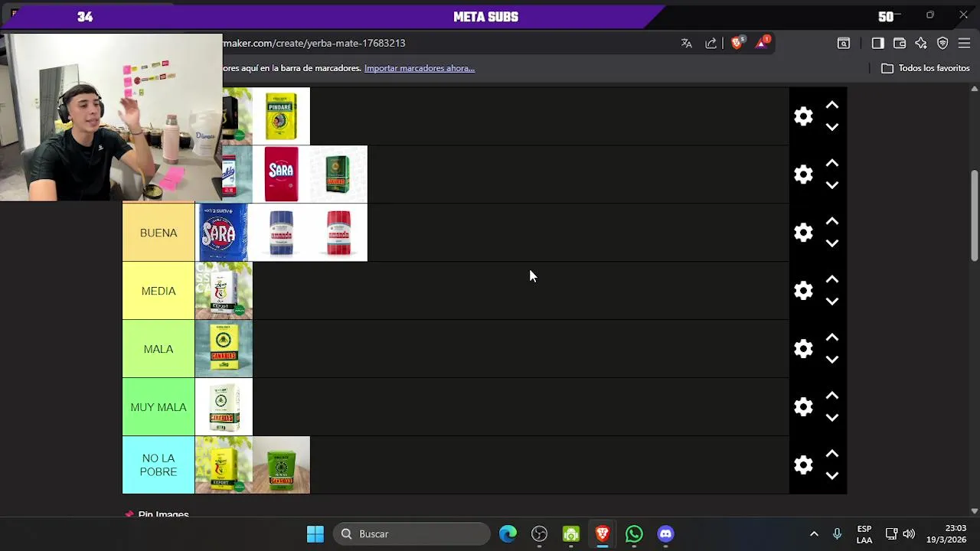Image resolution: width=980 pixels, height=551 pixels.
Task: Move the MALA row down
Action: [x=832, y=360]
